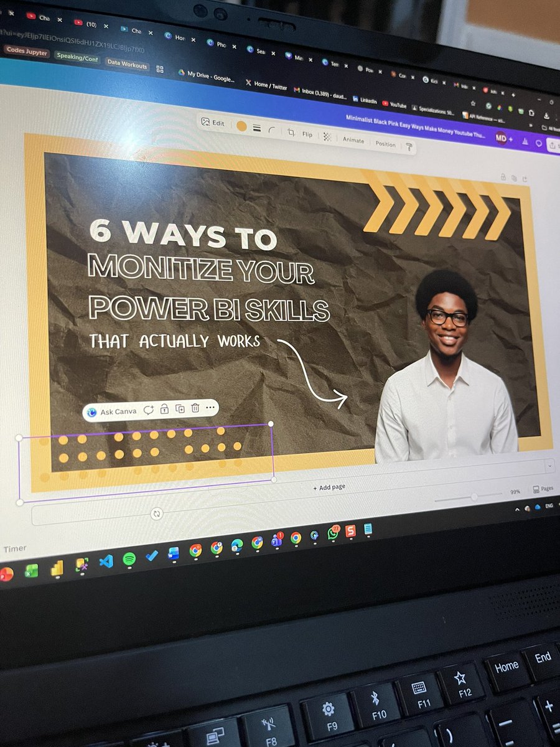Delete the selected element with the trash icon
Screen dimensions: 560x747
click(x=195, y=408)
